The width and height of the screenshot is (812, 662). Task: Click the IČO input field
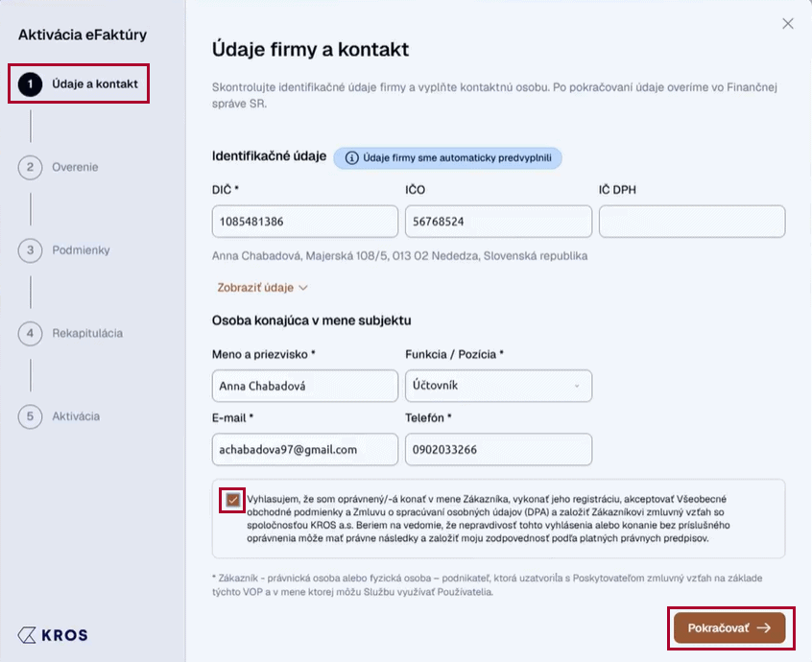click(498, 222)
